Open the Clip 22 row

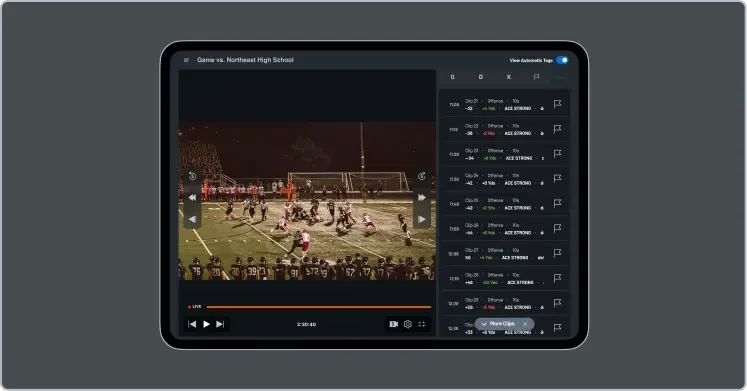click(505, 129)
